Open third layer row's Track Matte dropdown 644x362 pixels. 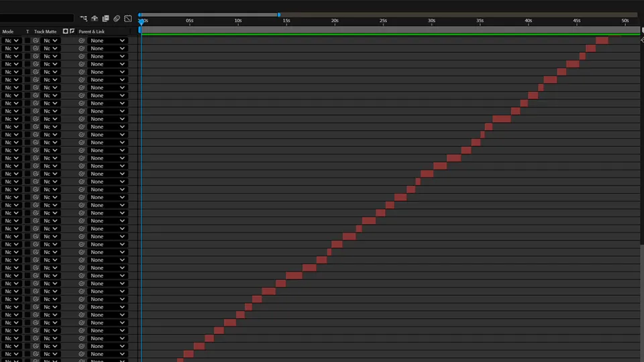coord(50,56)
